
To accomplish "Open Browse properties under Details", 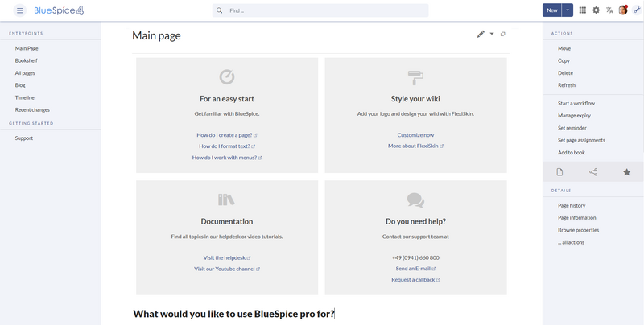I will tap(578, 230).
